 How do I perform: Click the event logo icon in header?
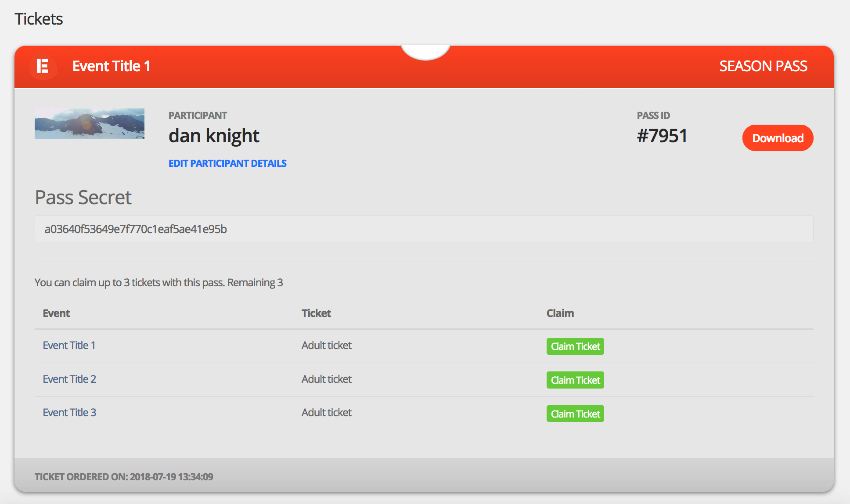pyautogui.click(x=43, y=66)
